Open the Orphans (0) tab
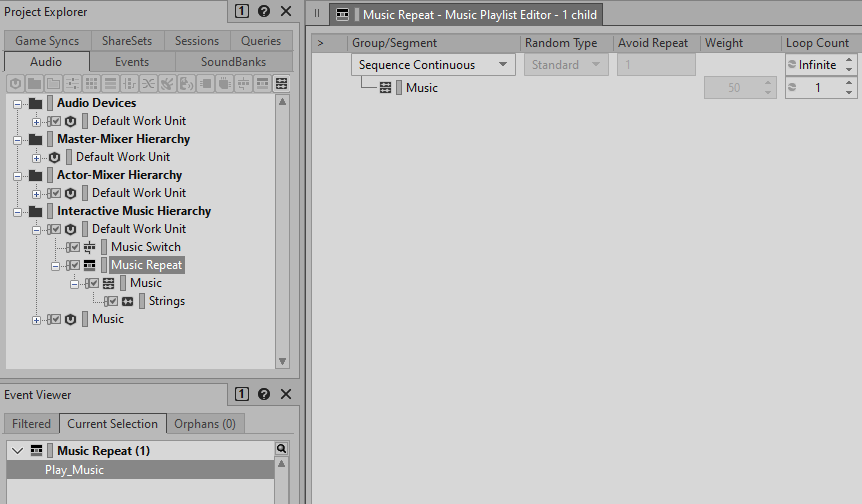 tap(204, 424)
